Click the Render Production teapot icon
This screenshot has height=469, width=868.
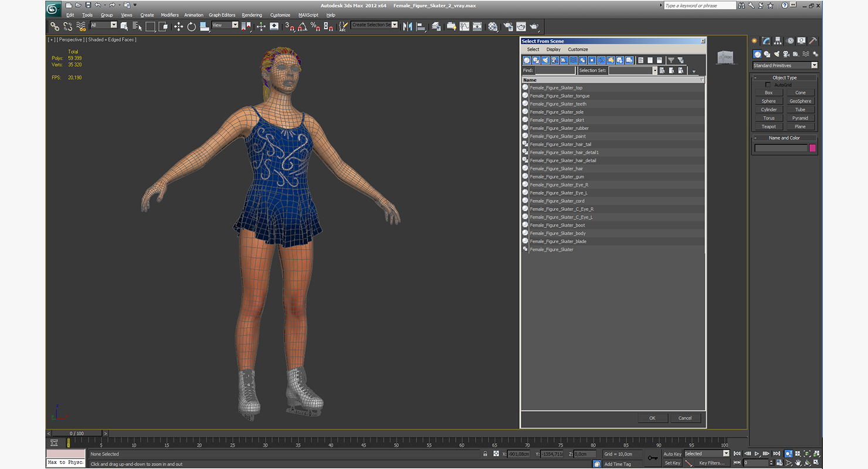[534, 26]
